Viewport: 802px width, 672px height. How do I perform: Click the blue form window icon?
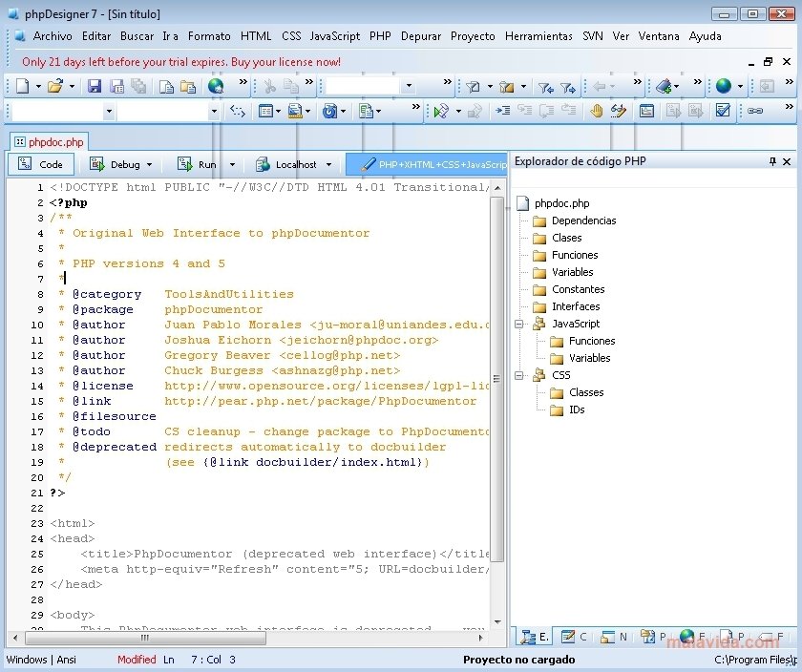pyautogui.click(x=265, y=111)
